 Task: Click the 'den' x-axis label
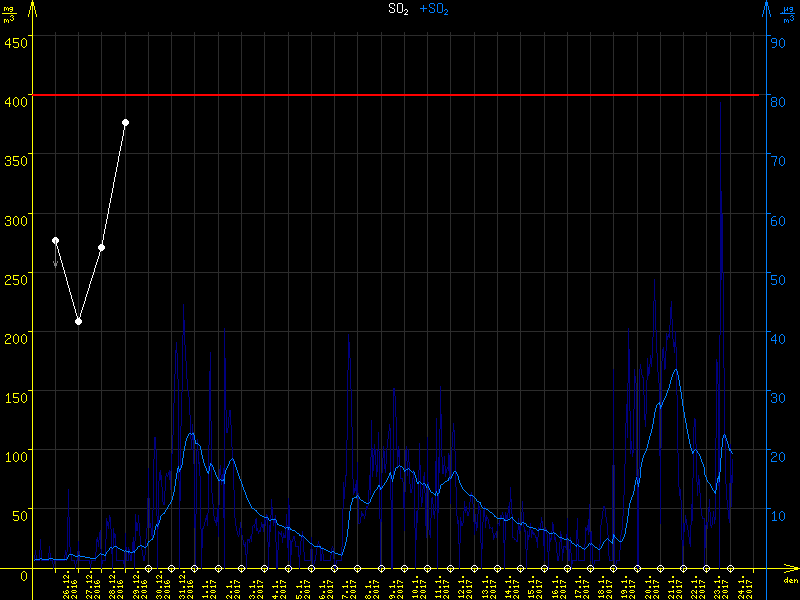790,581
